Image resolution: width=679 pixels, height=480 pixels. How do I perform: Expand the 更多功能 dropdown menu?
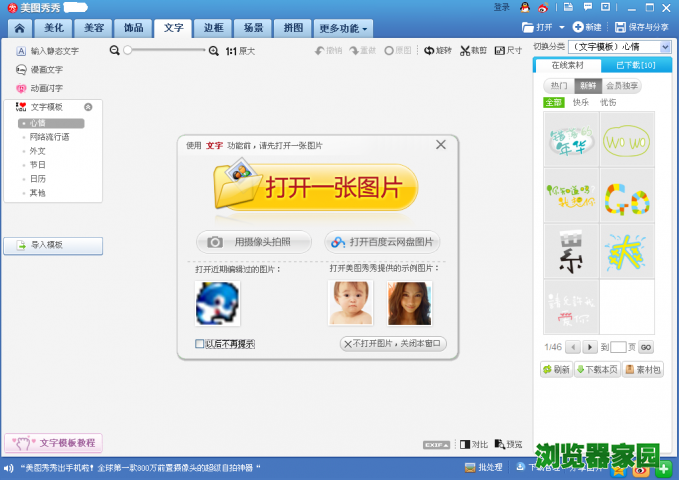click(x=344, y=28)
